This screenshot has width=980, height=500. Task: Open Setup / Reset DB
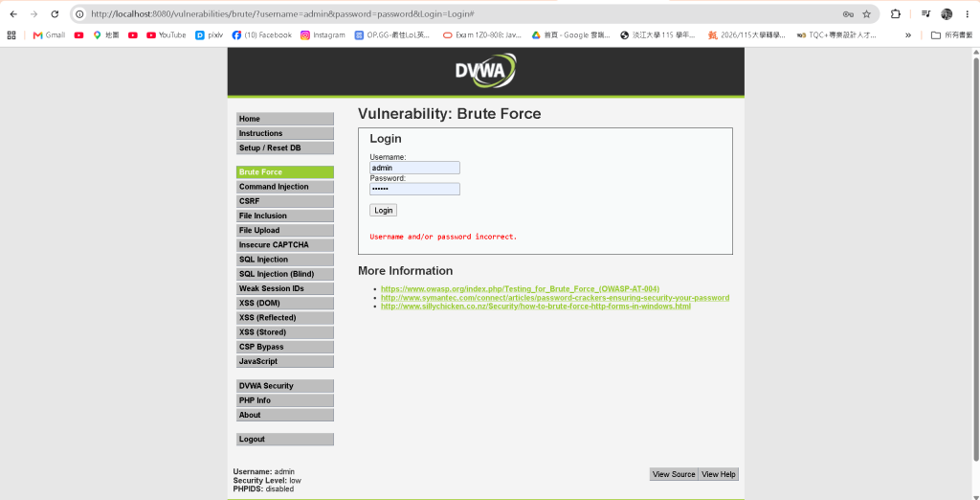[285, 148]
